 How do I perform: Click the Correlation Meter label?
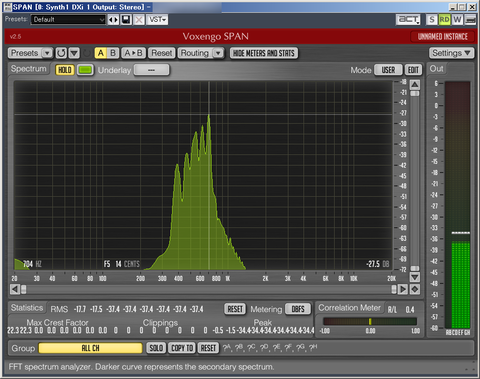(349, 308)
